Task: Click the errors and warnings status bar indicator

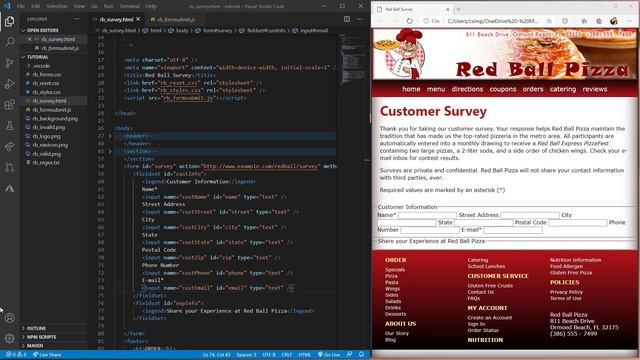Action: coord(16,355)
